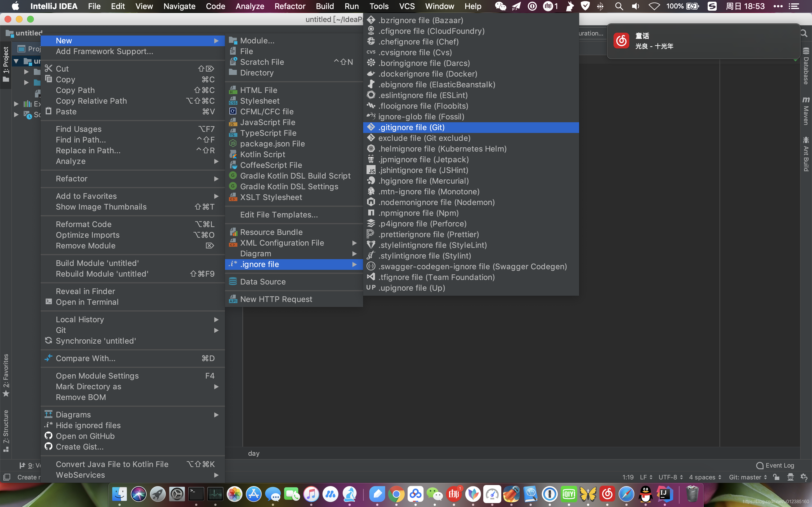Viewport: 812px width, 507px height.
Task: Click the Analyze menu in menu bar
Action: pyautogui.click(x=250, y=6)
